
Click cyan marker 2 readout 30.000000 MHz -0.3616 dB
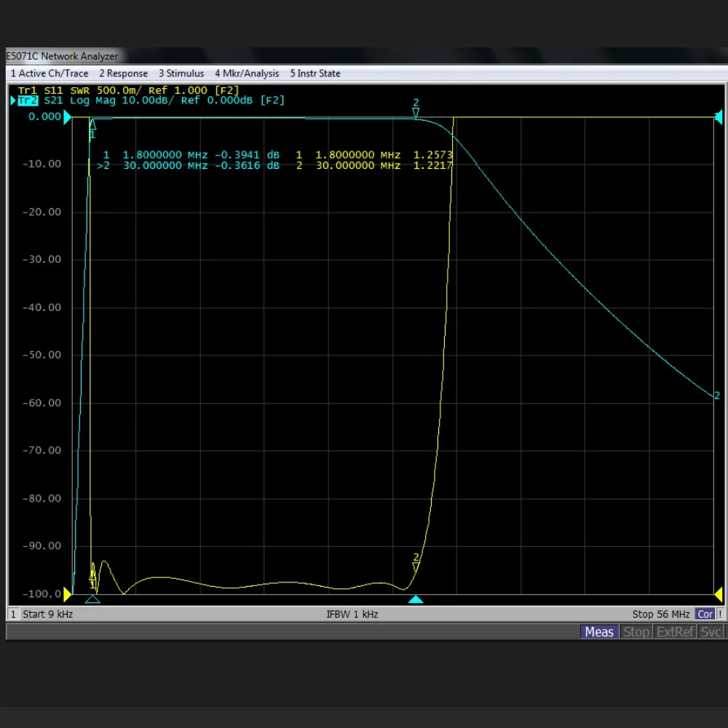tap(188, 166)
